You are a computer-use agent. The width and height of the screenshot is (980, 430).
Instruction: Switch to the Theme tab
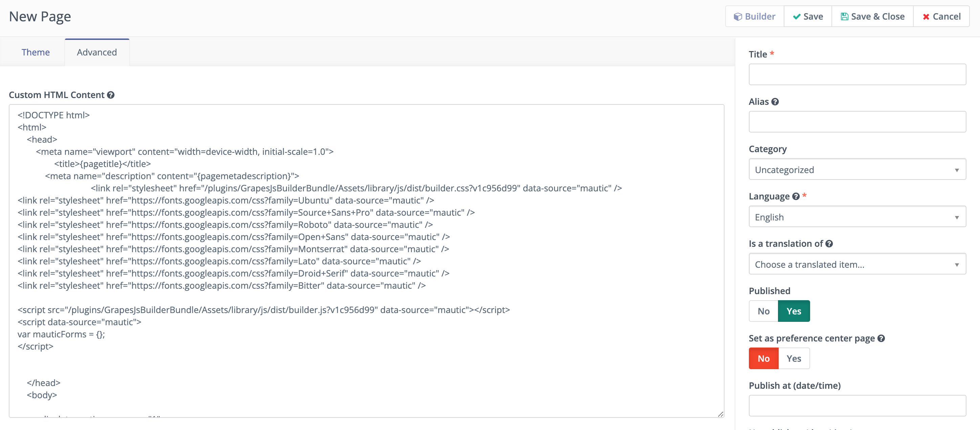36,52
